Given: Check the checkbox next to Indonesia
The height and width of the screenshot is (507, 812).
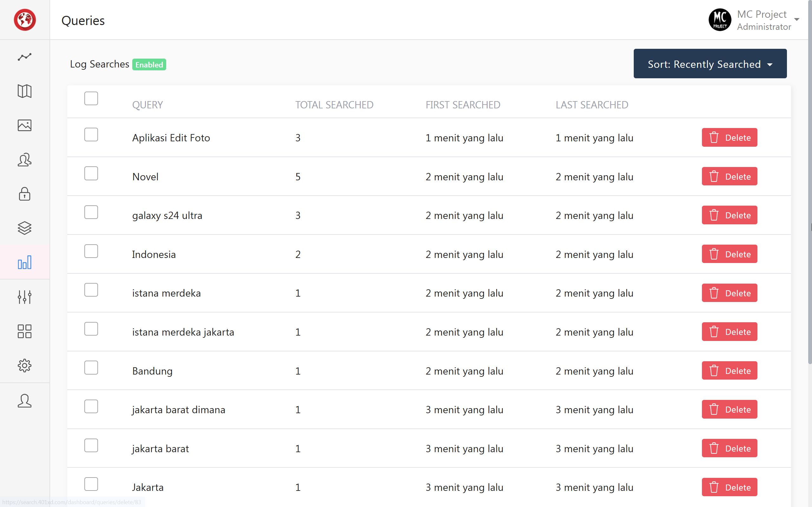Looking at the screenshot, I should point(91,251).
